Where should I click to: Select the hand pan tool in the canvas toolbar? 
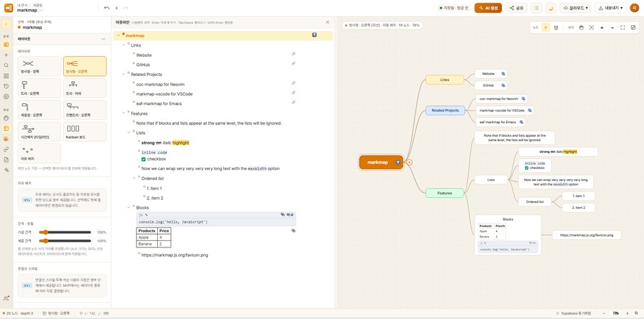(x=581, y=28)
